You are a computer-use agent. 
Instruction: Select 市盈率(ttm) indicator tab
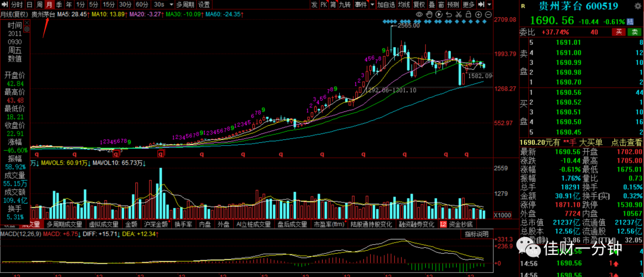coord(329,225)
